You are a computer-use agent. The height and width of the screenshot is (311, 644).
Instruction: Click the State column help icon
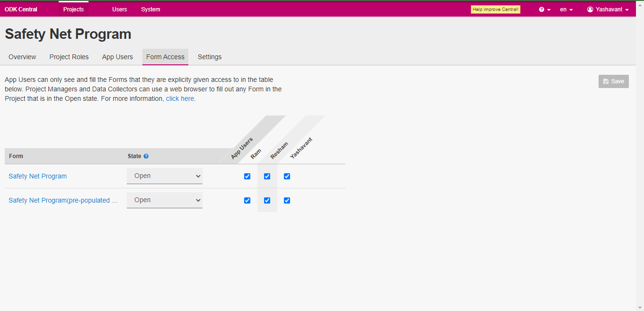pyautogui.click(x=146, y=156)
